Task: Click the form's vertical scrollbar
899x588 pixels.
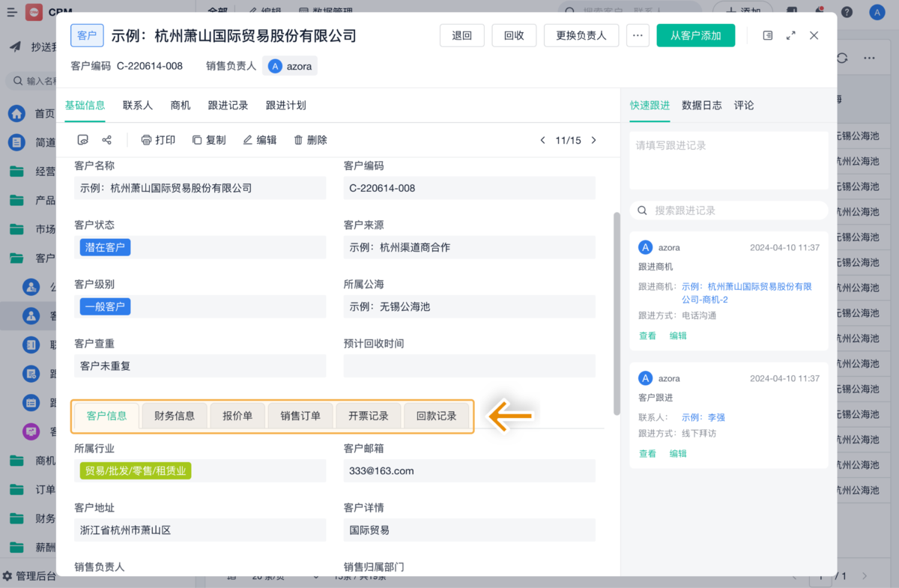Action: (x=617, y=312)
